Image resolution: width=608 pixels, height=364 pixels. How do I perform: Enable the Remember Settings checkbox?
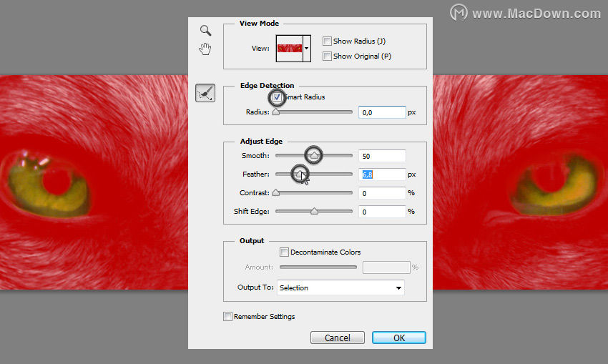pos(227,317)
